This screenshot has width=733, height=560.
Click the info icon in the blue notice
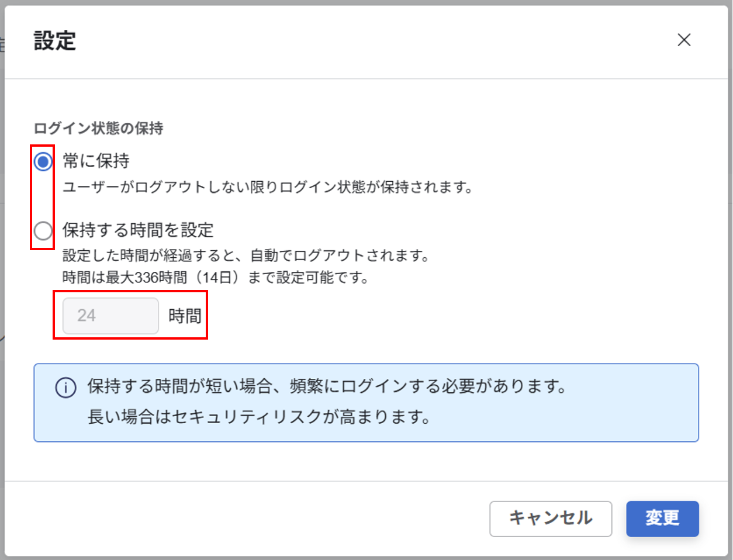pos(65,388)
